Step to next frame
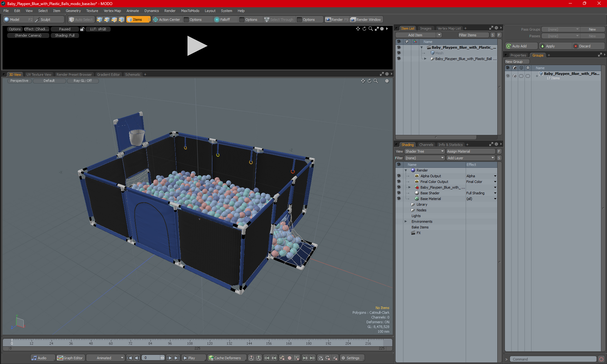The width and height of the screenshot is (607, 364). point(169,358)
